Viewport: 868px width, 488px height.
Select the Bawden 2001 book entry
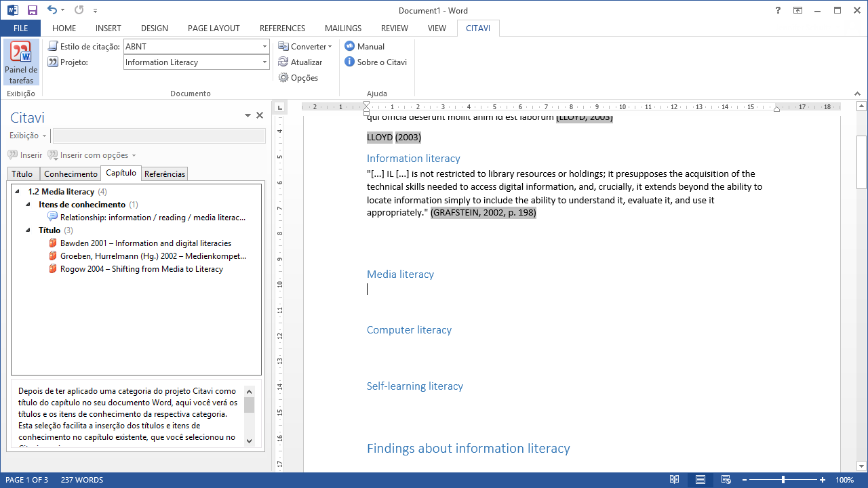[141, 243]
